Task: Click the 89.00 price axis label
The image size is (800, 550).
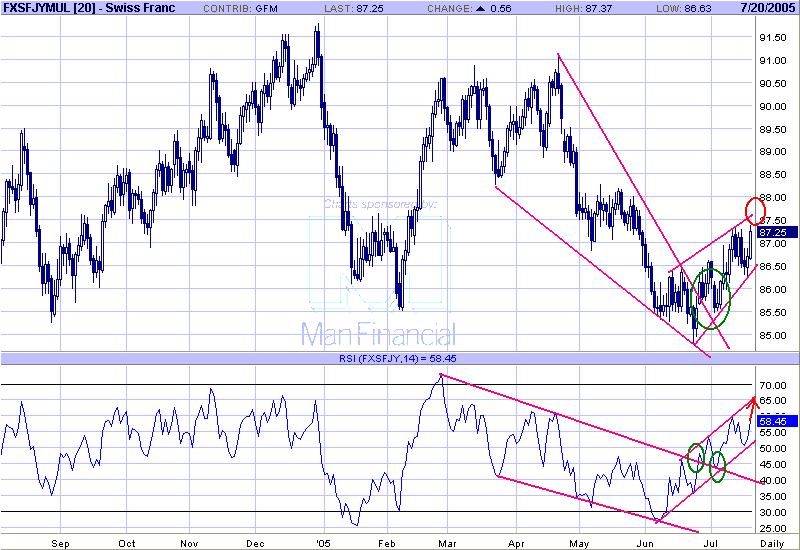Action: pos(772,152)
